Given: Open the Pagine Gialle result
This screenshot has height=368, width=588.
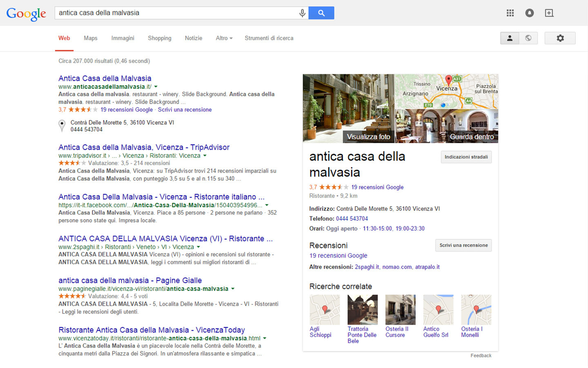Looking at the screenshot, I should (x=130, y=280).
